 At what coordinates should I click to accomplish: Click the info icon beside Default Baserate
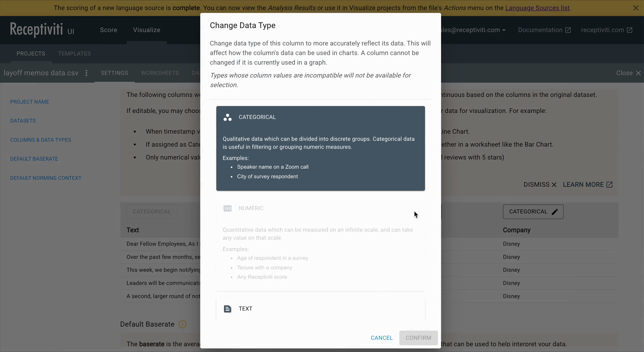(x=182, y=324)
